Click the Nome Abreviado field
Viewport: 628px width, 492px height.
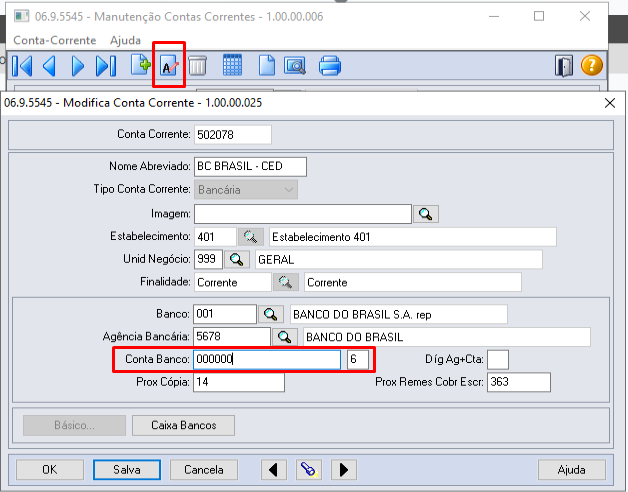point(250,167)
